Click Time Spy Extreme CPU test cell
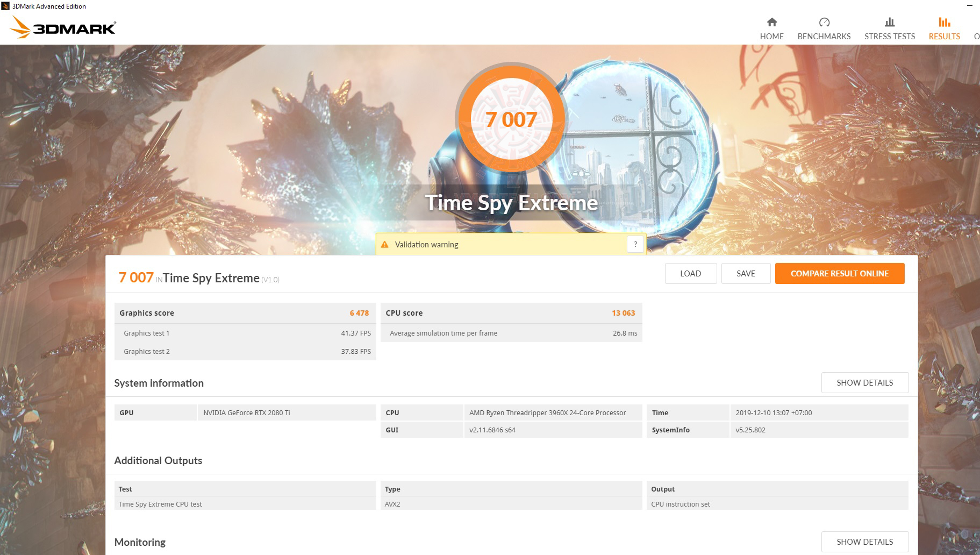The height and width of the screenshot is (555, 980). (245, 504)
